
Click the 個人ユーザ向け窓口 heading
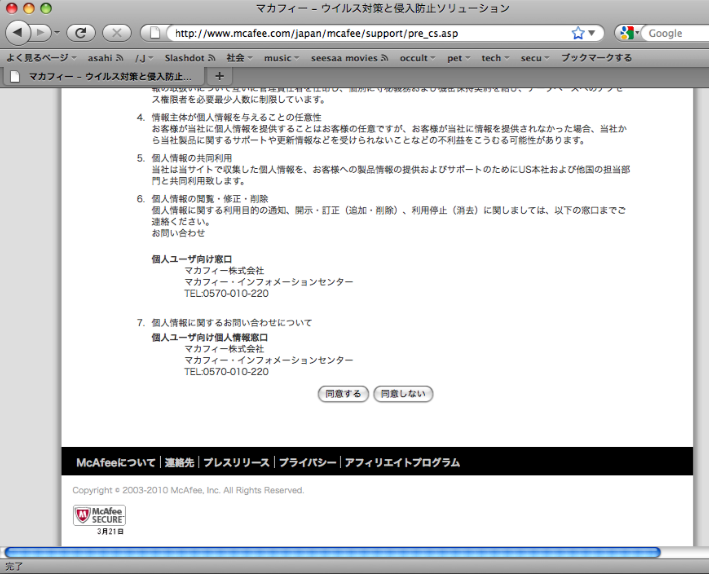pyautogui.click(x=192, y=259)
